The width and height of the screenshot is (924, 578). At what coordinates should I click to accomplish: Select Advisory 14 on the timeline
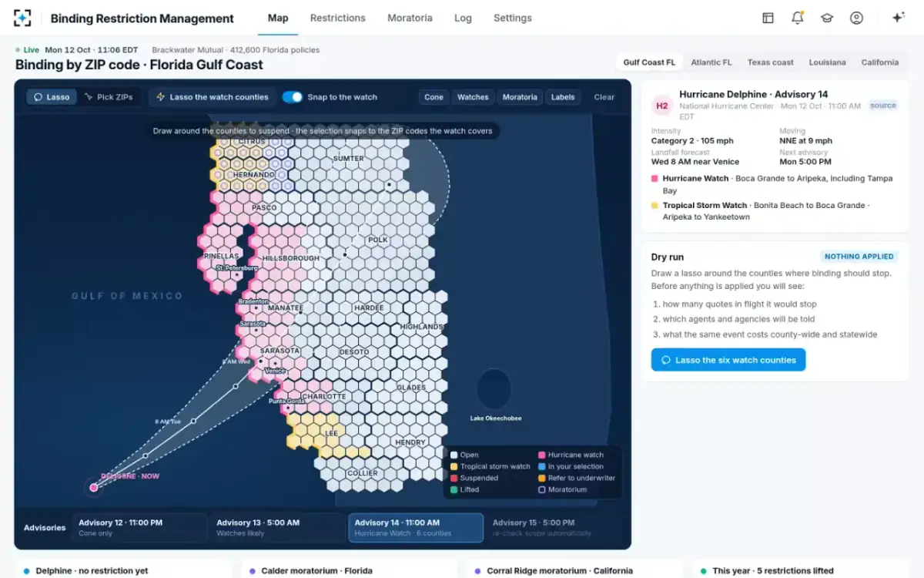416,528
